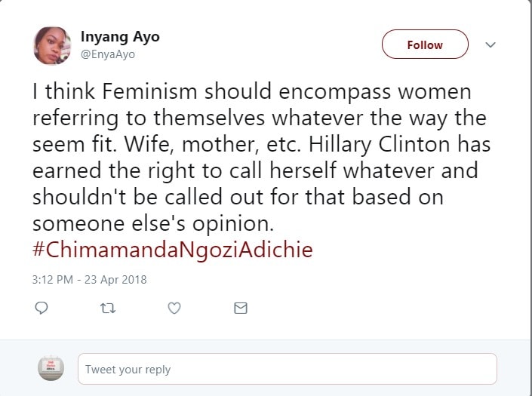Visit the @EnyaAyo handle link
Image resolution: width=532 pixels, height=396 pixels.
click(108, 54)
